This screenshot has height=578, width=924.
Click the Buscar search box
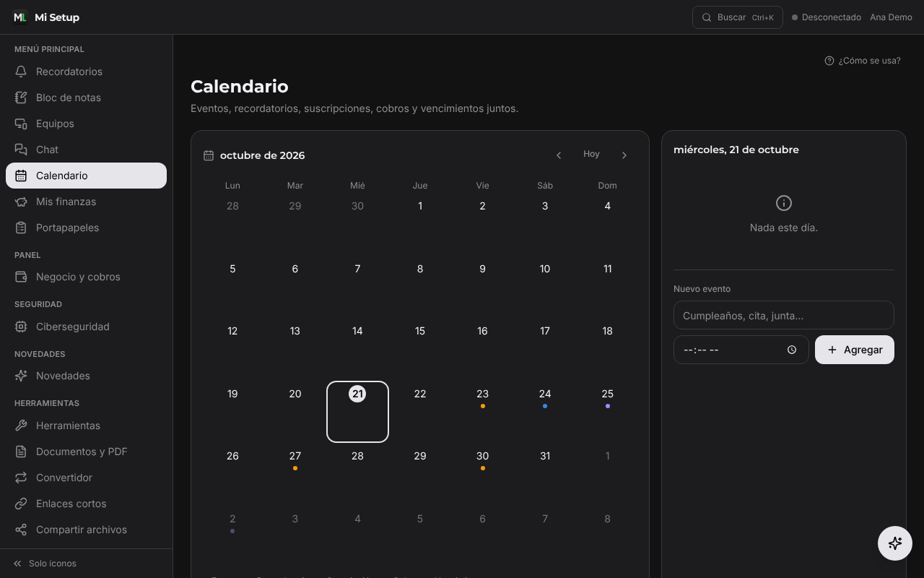738,17
